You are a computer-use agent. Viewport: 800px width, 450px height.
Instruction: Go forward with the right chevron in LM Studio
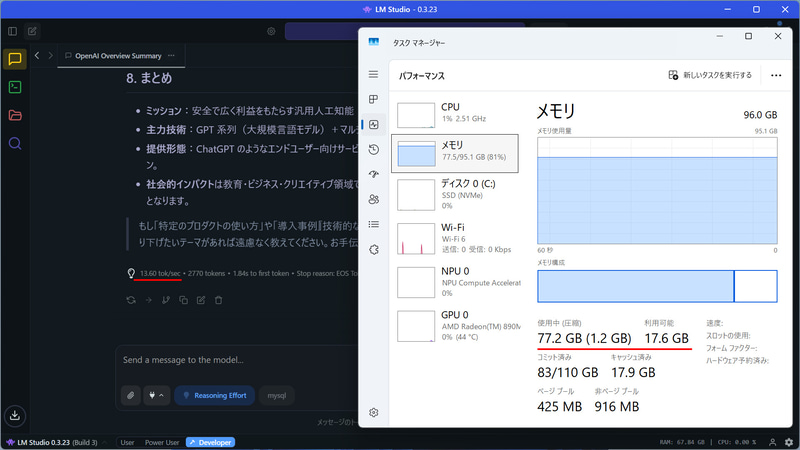50,56
